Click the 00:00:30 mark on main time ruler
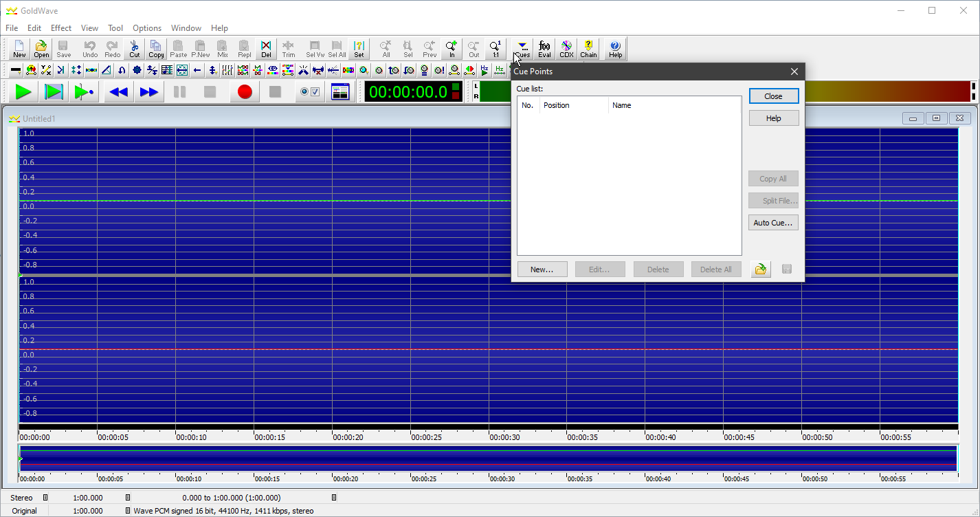The image size is (980, 517). (x=504, y=437)
